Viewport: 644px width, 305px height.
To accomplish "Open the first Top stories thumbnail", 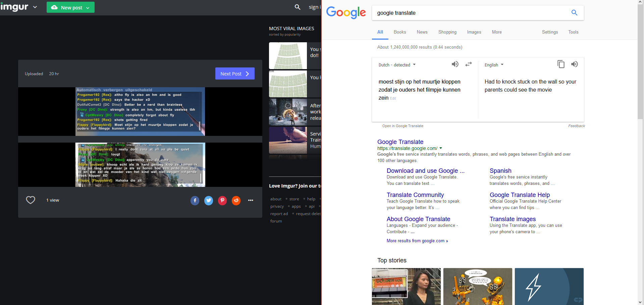I will pos(406,286).
